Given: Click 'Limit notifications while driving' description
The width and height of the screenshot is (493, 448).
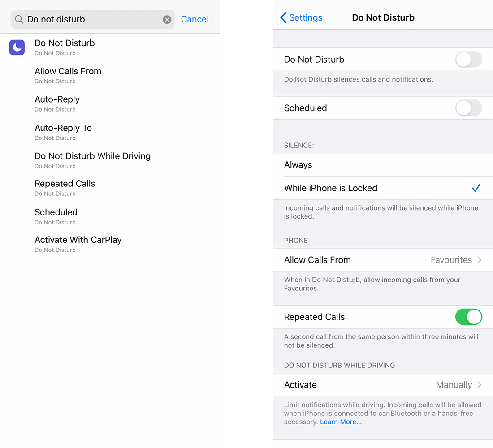Looking at the screenshot, I should tap(383, 413).
